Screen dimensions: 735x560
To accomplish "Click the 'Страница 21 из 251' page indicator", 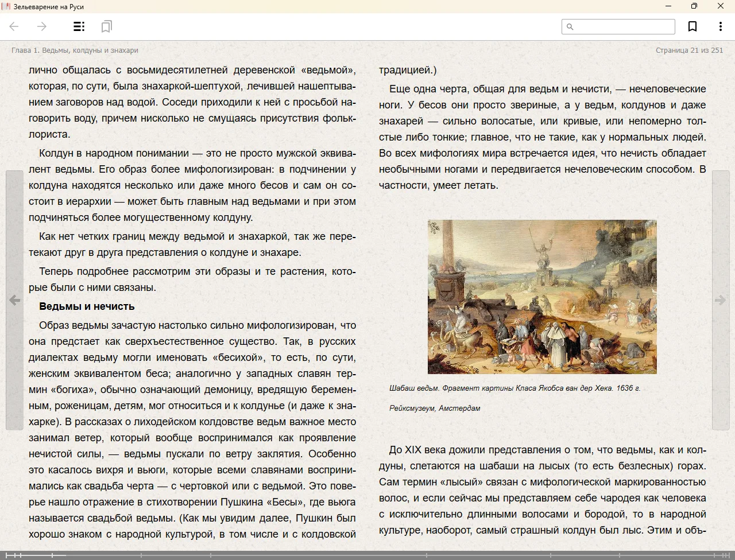I will pyautogui.click(x=689, y=50).
